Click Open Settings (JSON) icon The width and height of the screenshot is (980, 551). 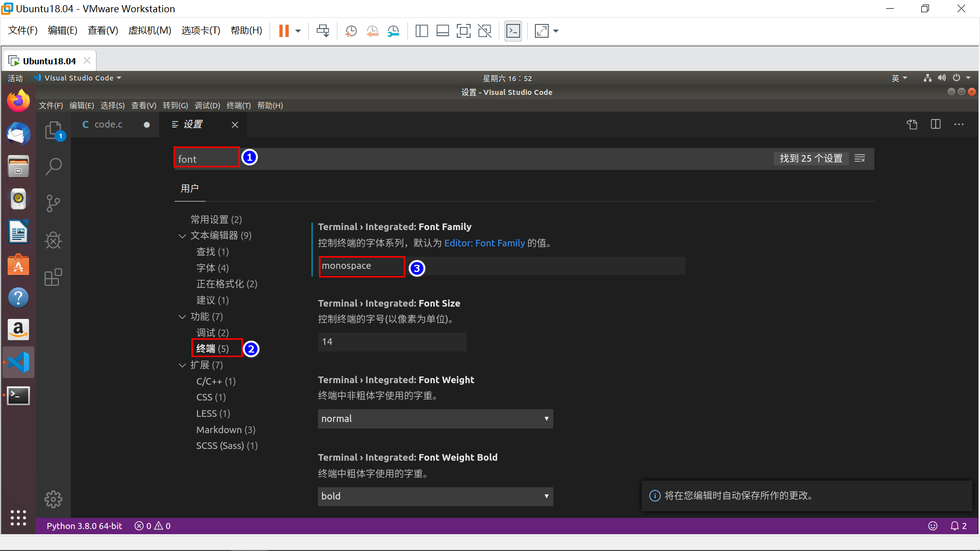[912, 124]
